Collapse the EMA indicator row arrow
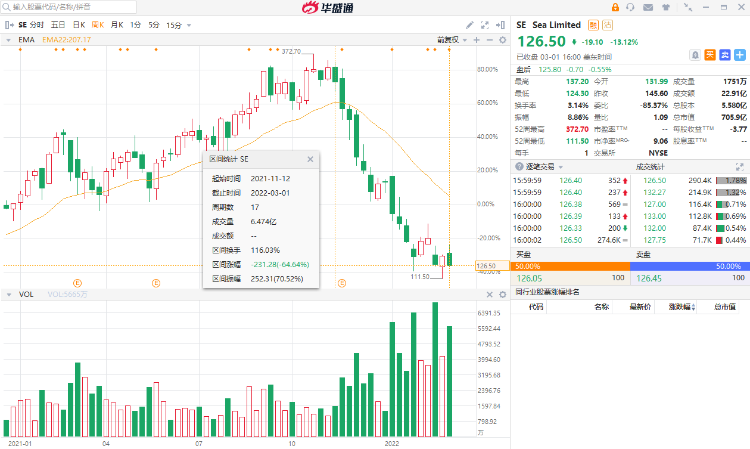The width and height of the screenshot is (750, 449). click(8, 40)
